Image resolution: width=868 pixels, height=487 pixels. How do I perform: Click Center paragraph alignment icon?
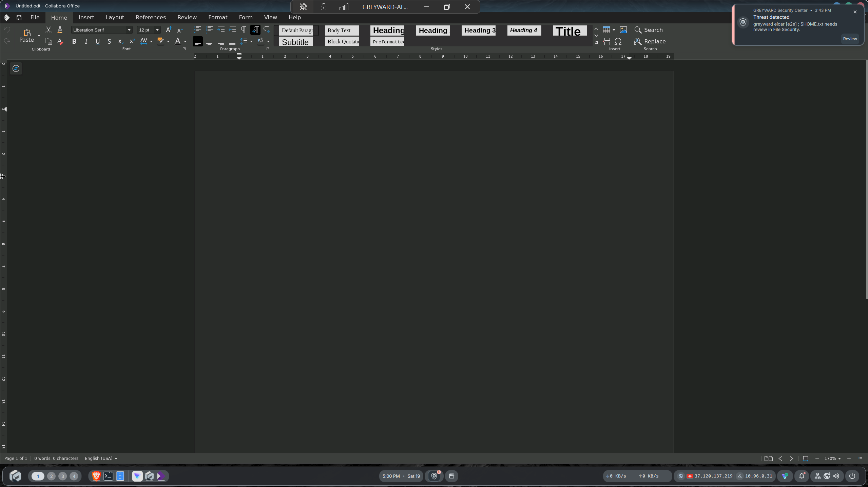click(x=209, y=41)
